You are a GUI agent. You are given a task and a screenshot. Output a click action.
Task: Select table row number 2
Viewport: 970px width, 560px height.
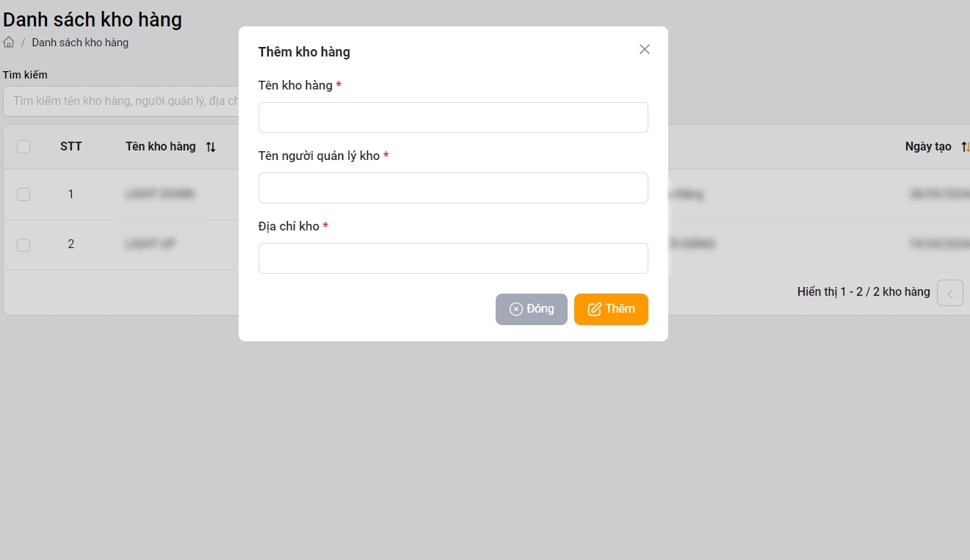[x=71, y=244]
